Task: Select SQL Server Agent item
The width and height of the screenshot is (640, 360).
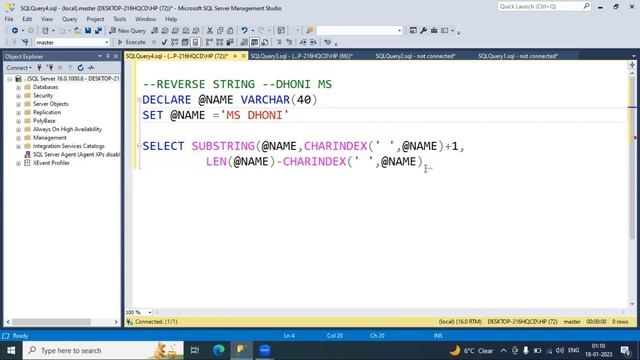Action: point(76,155)
